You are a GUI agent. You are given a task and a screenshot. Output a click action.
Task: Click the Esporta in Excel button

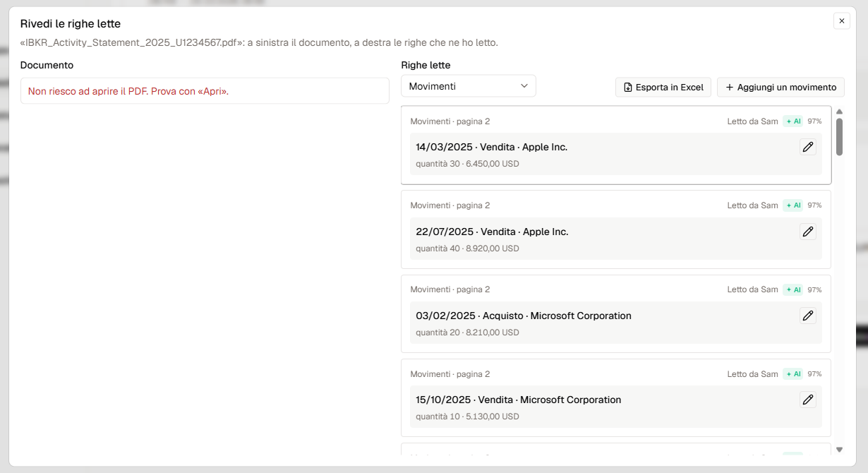pyautogui.click(x=663, y=88)
